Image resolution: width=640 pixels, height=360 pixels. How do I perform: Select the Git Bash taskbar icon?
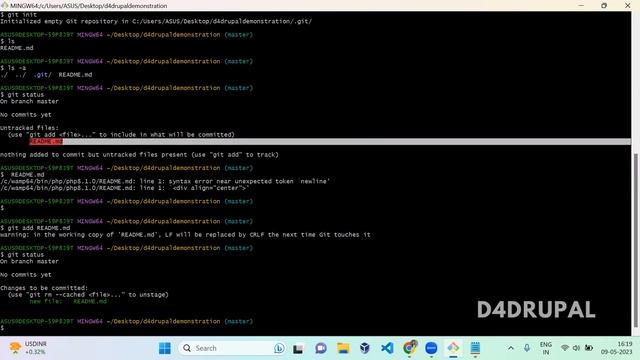[453, 348]
